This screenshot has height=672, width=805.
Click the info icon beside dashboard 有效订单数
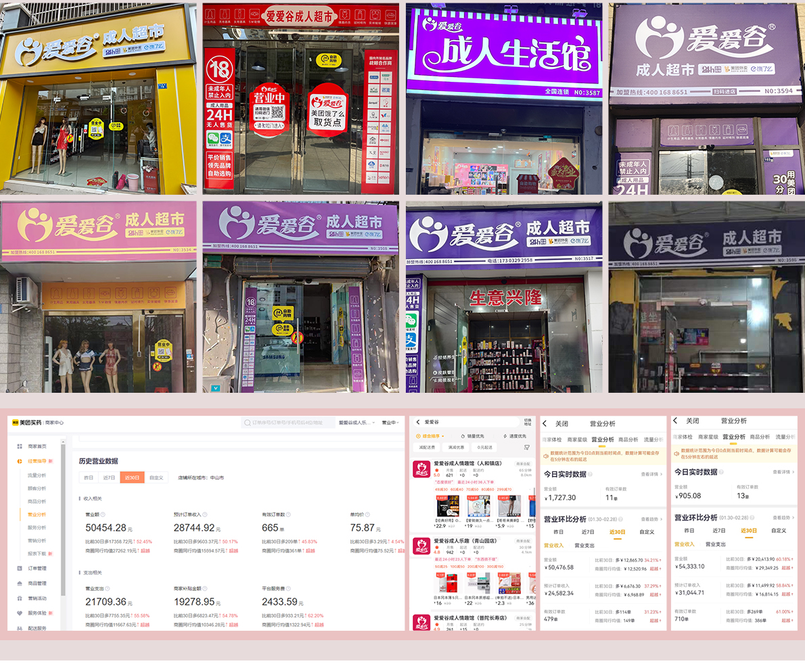pos(289,514)
